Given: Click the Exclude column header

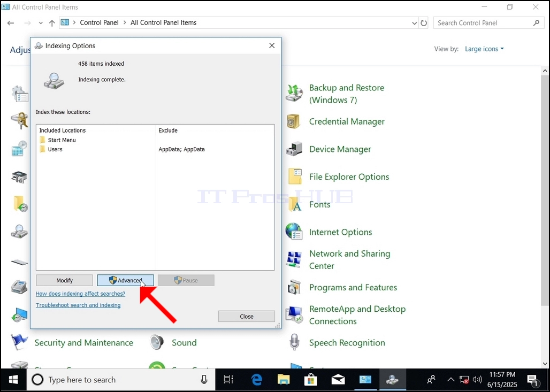Looking at the screenshot, I should tap(168, 130).
